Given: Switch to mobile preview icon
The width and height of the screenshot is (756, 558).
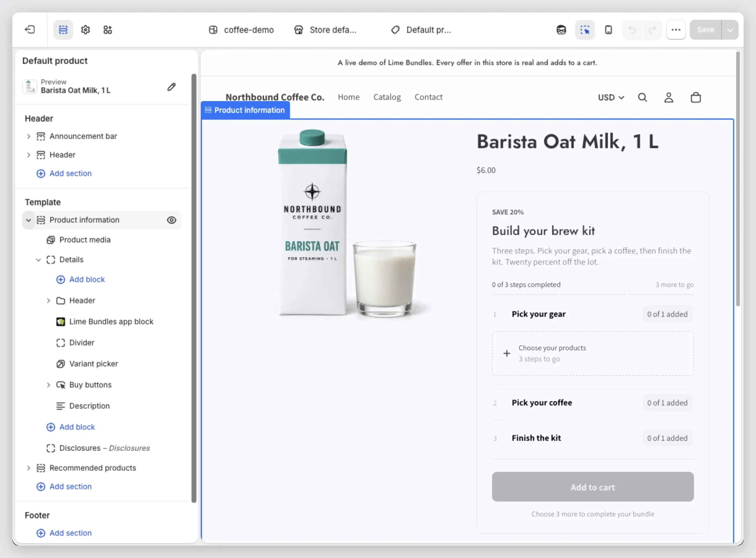Looking at the screenshot, I should 608,30.
